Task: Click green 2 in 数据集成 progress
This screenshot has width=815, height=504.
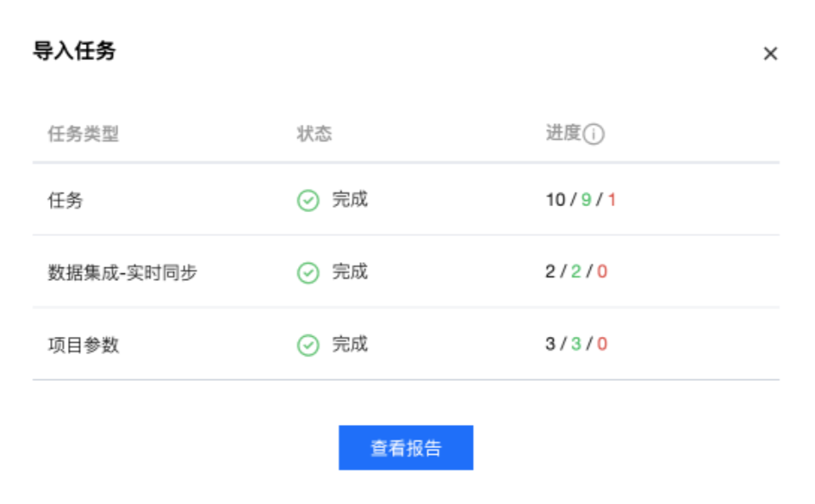Action: pos(576,272)
